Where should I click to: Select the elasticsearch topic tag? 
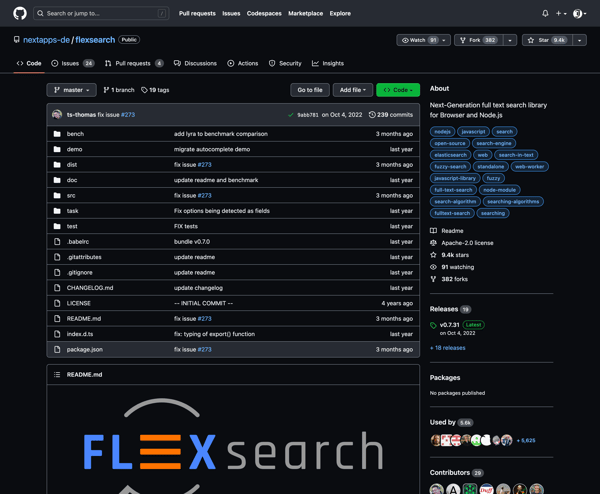(x=450, y=155)
